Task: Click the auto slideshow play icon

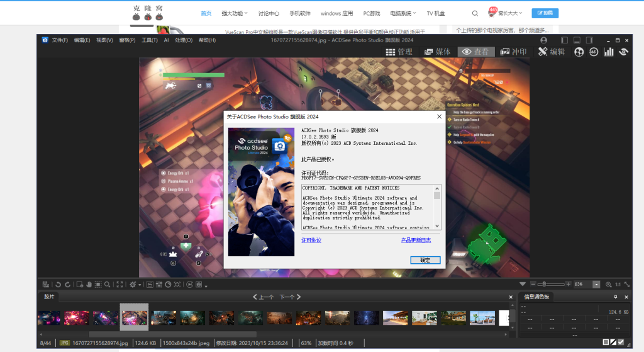Action: point(189,285)
